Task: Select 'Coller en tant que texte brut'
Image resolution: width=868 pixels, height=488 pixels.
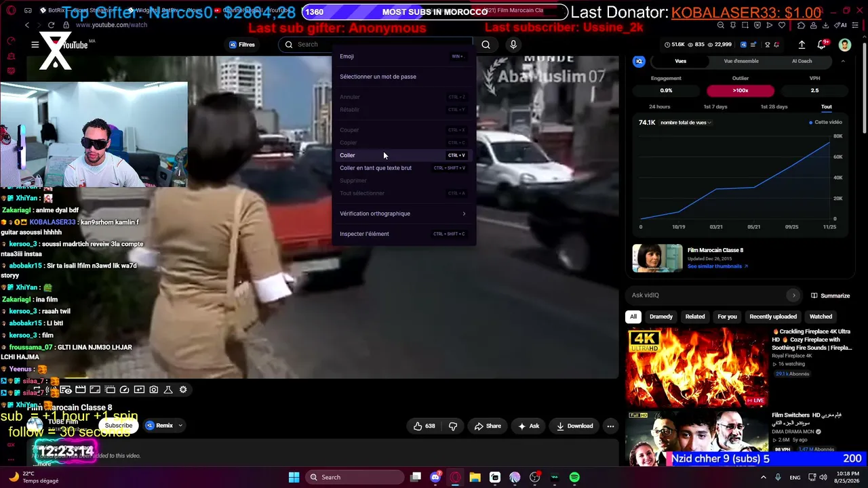Action: click(x=403, y=168)
